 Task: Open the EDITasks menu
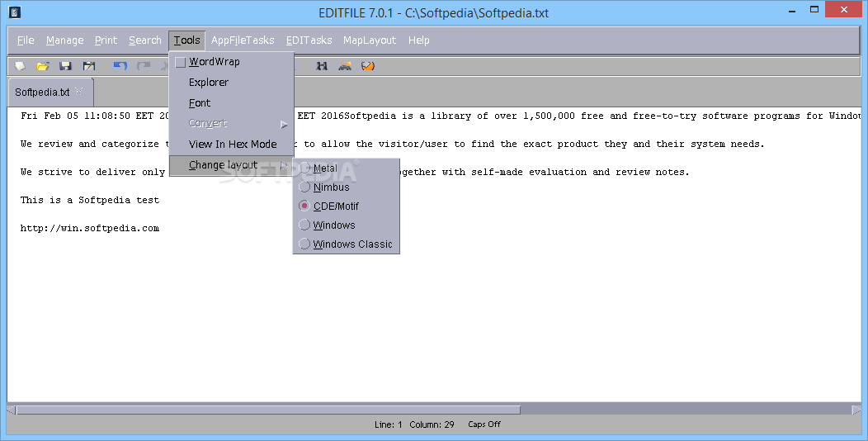click(x=309, y=40)
